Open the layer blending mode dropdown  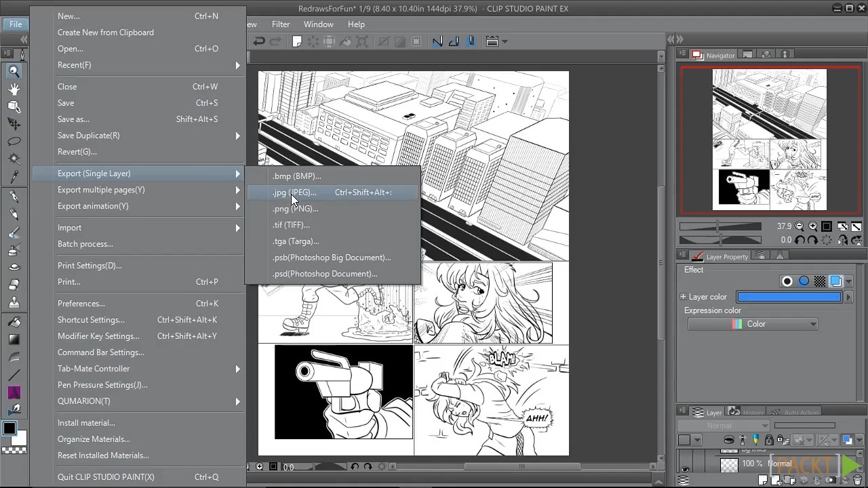tap(723, 426)
